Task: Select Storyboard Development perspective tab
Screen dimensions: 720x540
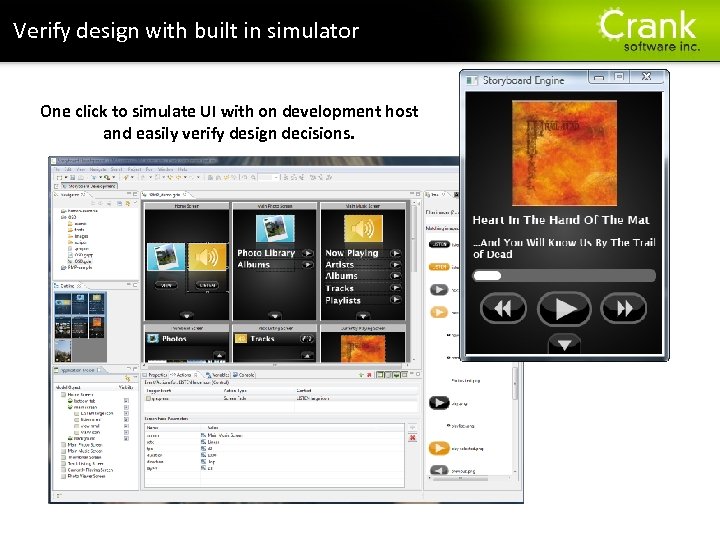Action: coord(89,186)
